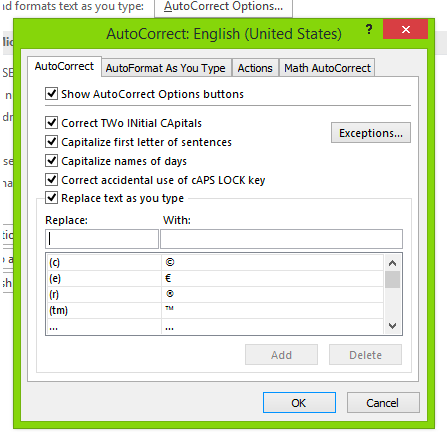Toggle Correct TWo INitial CApitals checkbox
447x432 pixels.
click(x=51, y=123)
